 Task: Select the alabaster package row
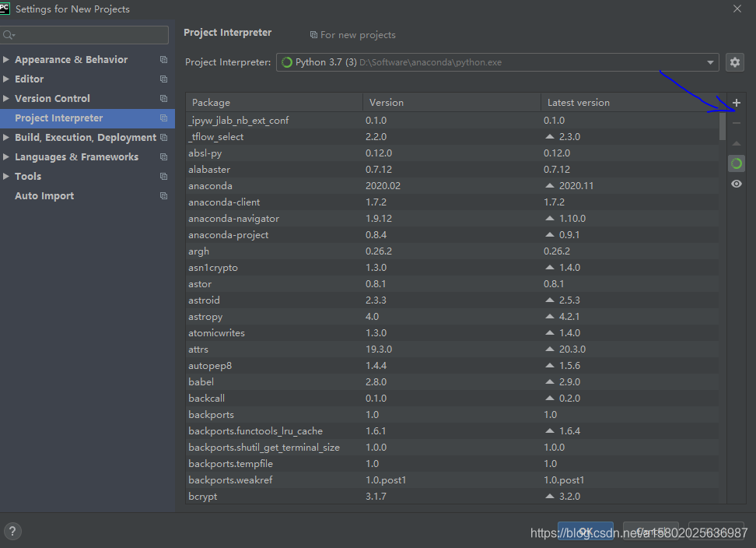pyautogui.click(x=452, y=170)
